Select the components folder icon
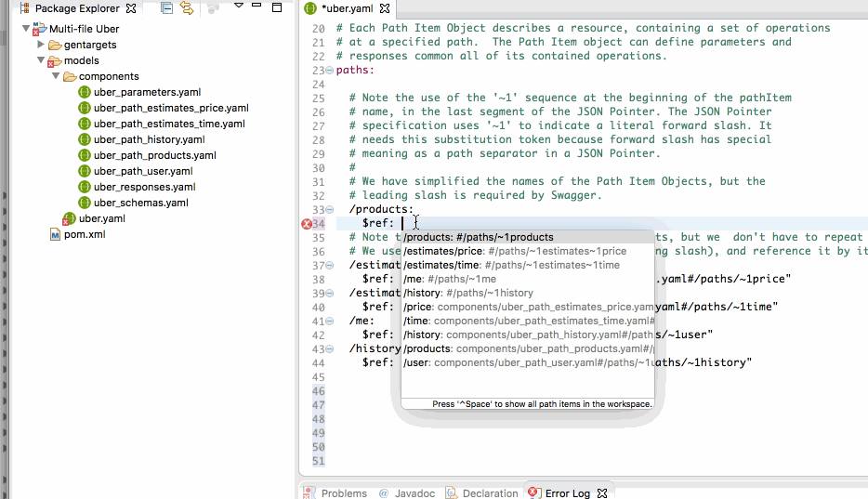 pyautogui.click(x=70, y=76)
